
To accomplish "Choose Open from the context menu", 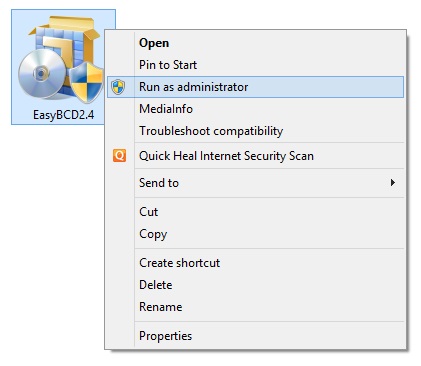I will pos(154,43).
